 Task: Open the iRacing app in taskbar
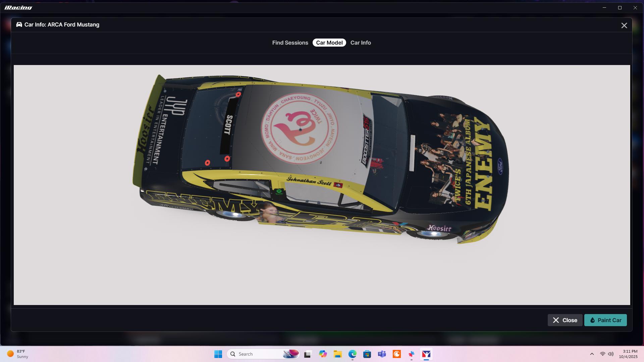426,354
